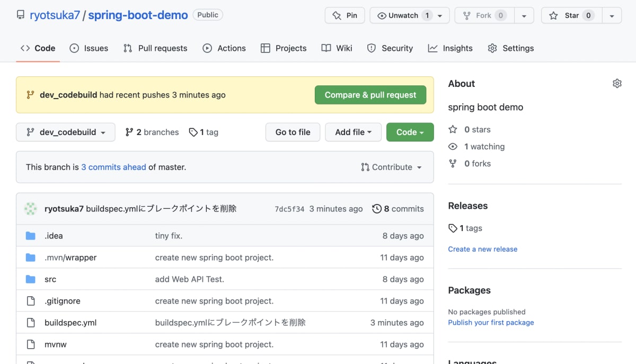Click 'Publish your first package' link
Screen dimensions: 636x364
coord(491,323)
